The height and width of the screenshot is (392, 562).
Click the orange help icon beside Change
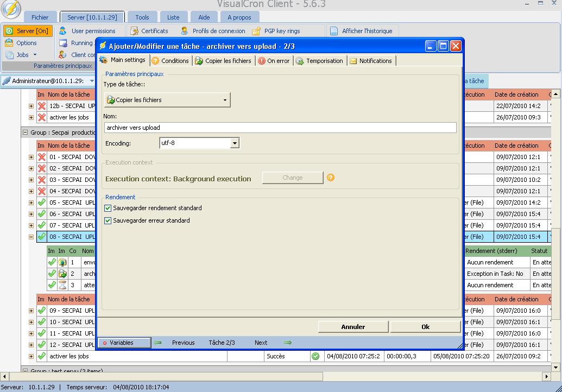[330, 178]
